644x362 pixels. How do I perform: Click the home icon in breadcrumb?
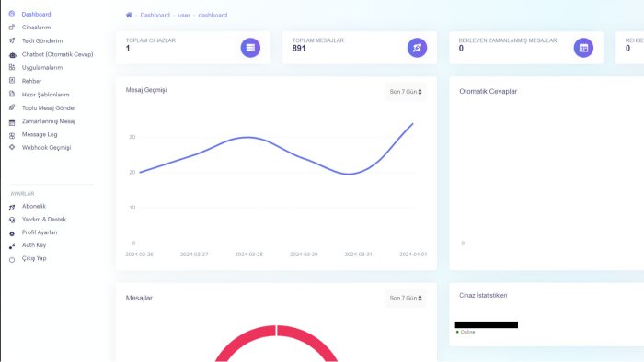click(x=129, y=15)
